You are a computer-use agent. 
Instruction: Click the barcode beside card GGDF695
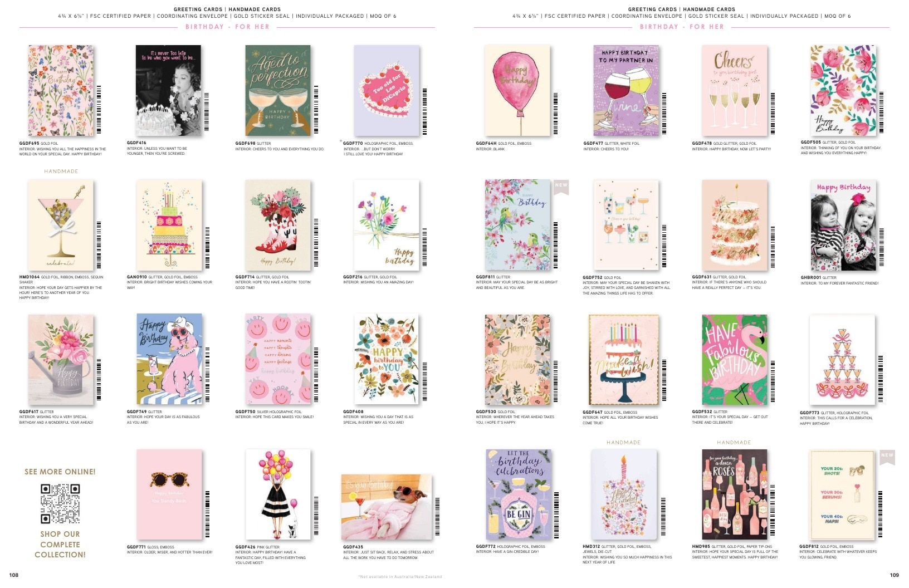[99, 109]
